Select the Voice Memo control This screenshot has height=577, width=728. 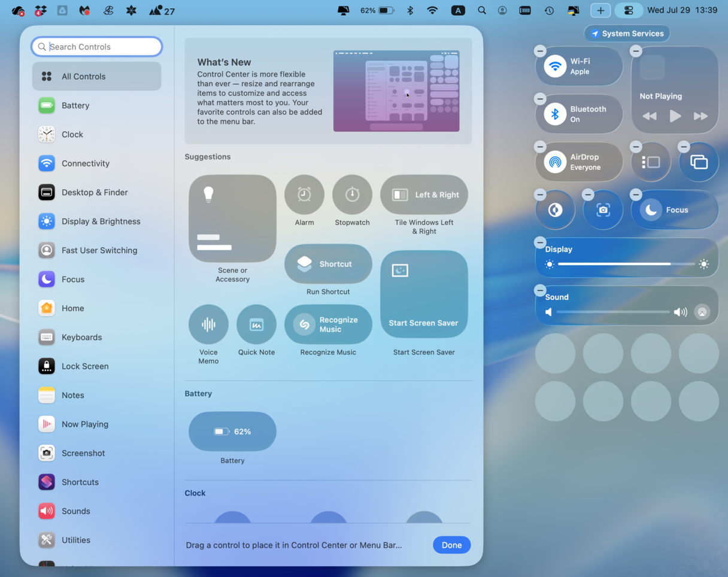(208, 324)
